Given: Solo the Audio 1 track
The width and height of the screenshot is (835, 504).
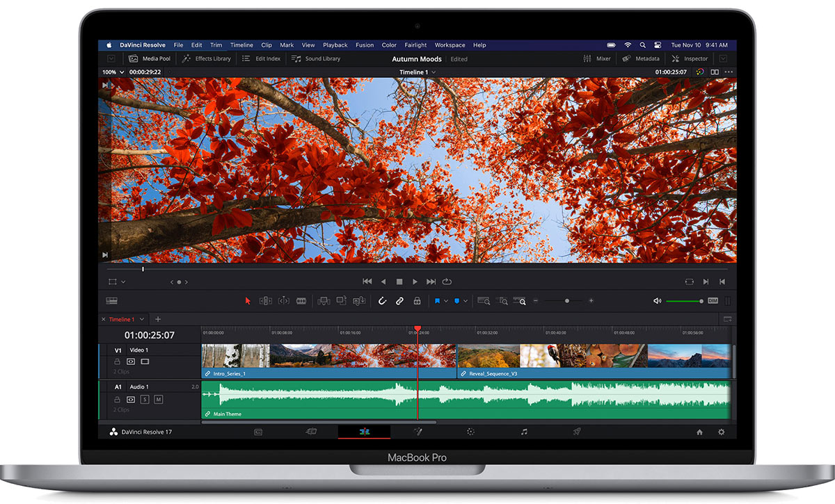Looking at the screenshot, I should [x=145, y=399].
